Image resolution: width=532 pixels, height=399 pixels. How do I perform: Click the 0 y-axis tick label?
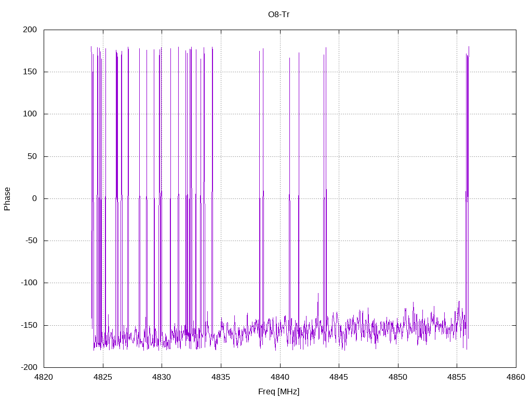[35, 198]
